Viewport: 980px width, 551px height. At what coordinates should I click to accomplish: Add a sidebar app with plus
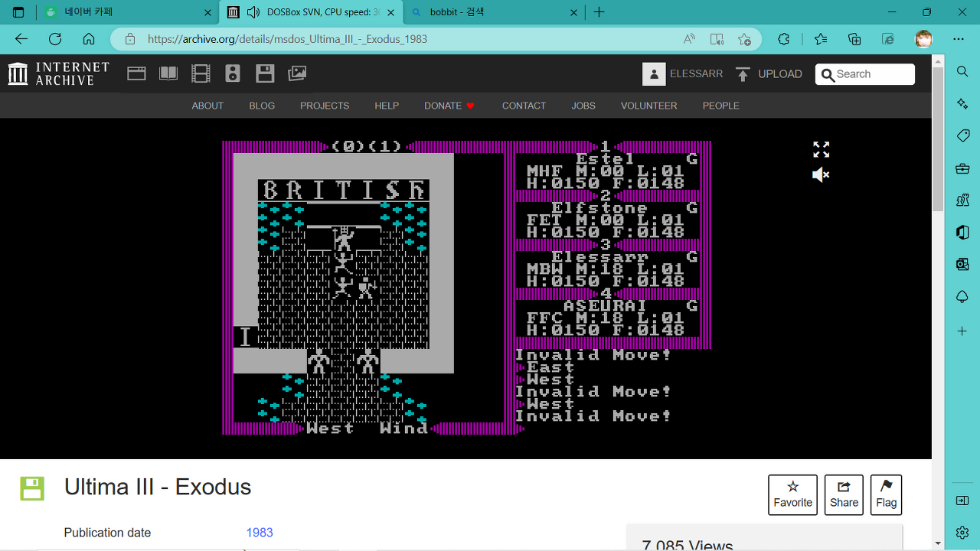(x=962, y=331)
